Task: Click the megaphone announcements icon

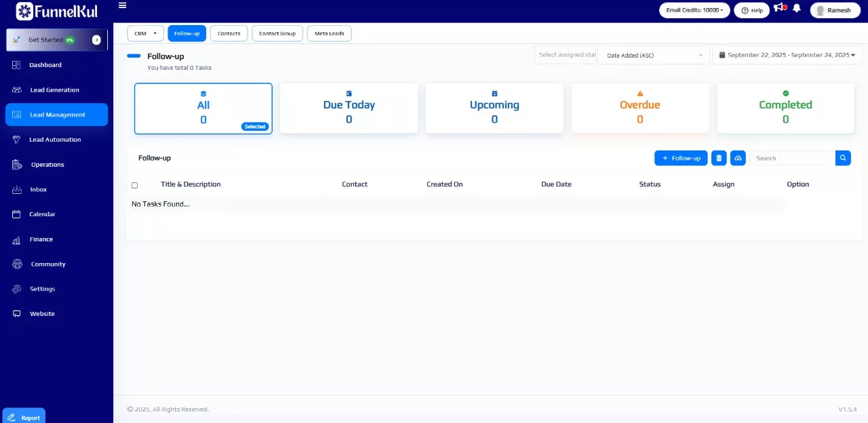Action: (x=780, y=9)
